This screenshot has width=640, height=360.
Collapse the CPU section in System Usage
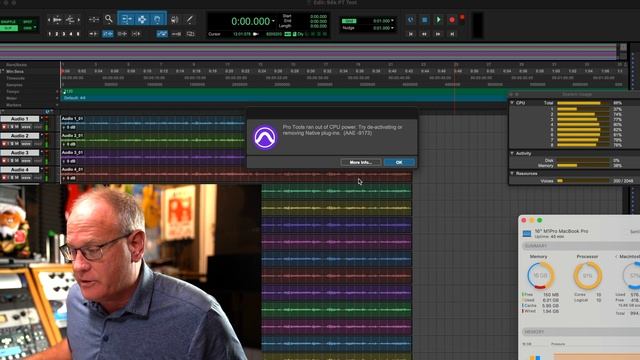pyautogui.click(x=512, y=103)
